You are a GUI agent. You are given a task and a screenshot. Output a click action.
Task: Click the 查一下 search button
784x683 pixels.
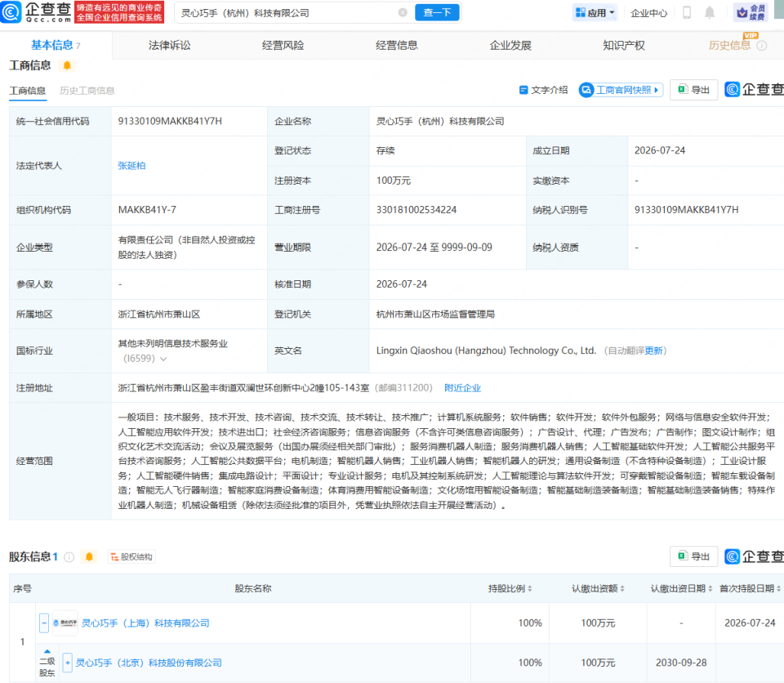point(437,12)
